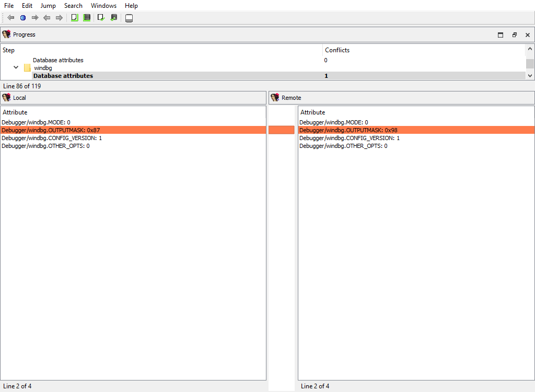Image resolution: width=535 pixels, height=392 pixels.
Task: Click the last gray right-arrow toolbar icon
Action: pyautogui.click(x=59, y=18)
